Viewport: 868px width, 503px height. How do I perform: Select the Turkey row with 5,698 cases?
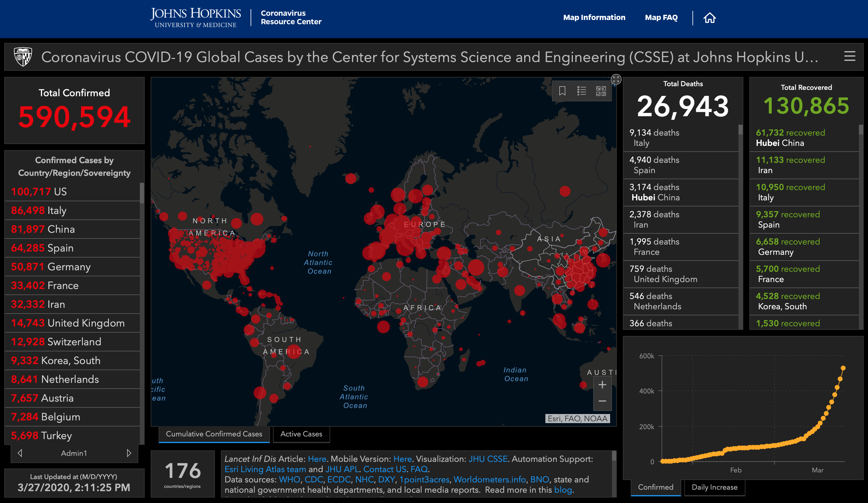[72, 436]
